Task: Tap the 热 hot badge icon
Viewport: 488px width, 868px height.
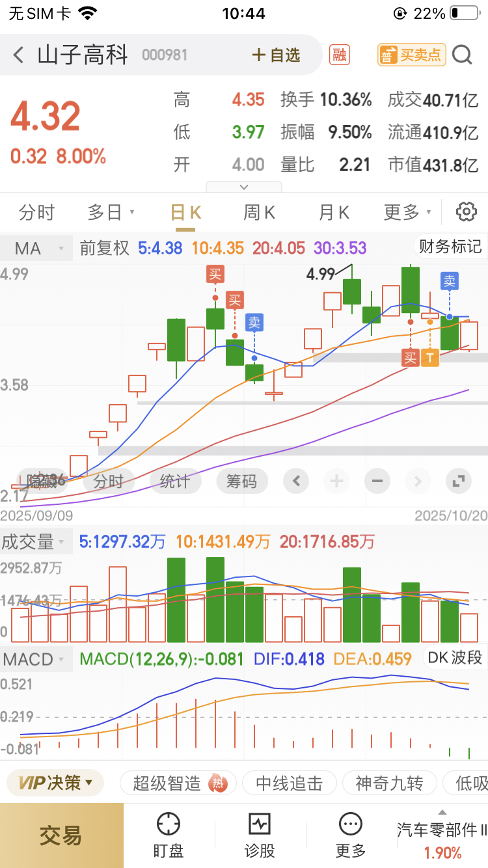Action: pos(218,784)
